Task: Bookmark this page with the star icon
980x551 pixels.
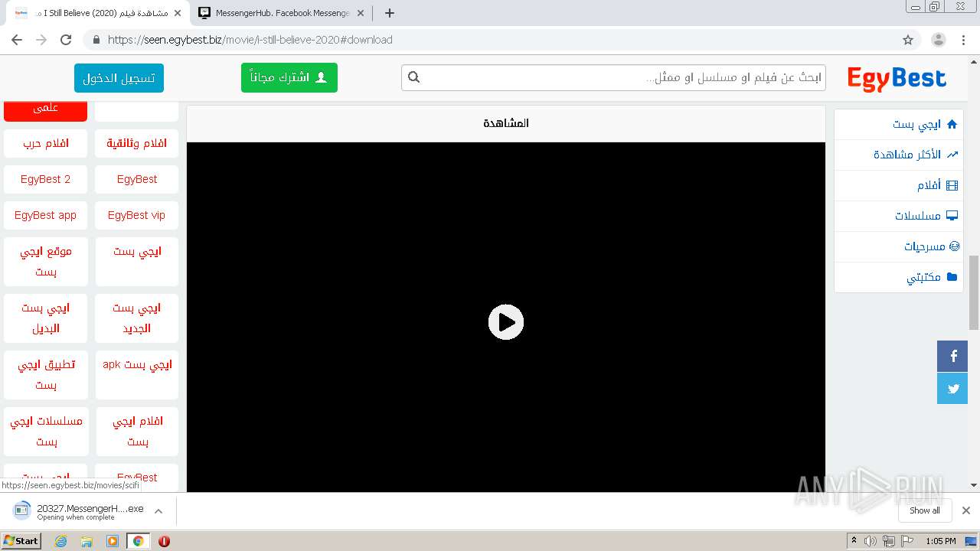Action: point(908,40)
